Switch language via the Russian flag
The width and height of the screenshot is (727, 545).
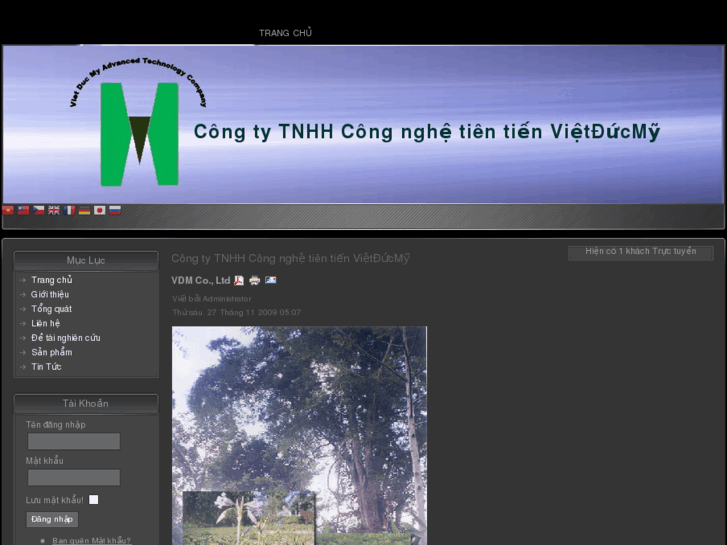point(115,211)
